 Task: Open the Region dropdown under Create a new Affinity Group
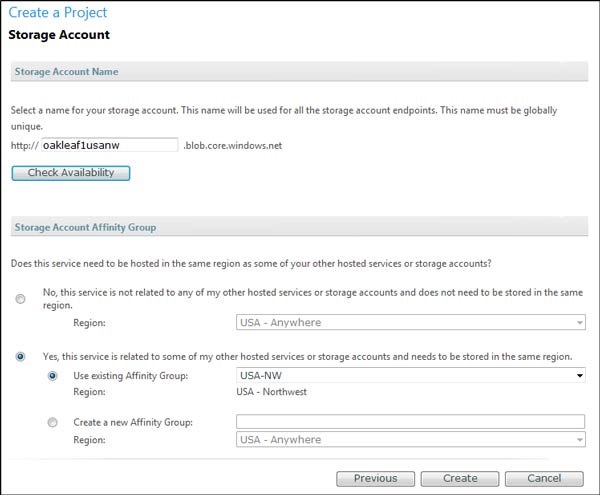tap(411, 440)
